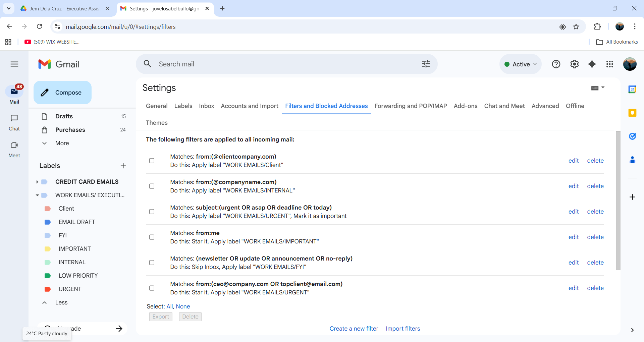The image size is (644, 342).
Task: Check the newsletter filter checkbox
Action: click(152, 263)
